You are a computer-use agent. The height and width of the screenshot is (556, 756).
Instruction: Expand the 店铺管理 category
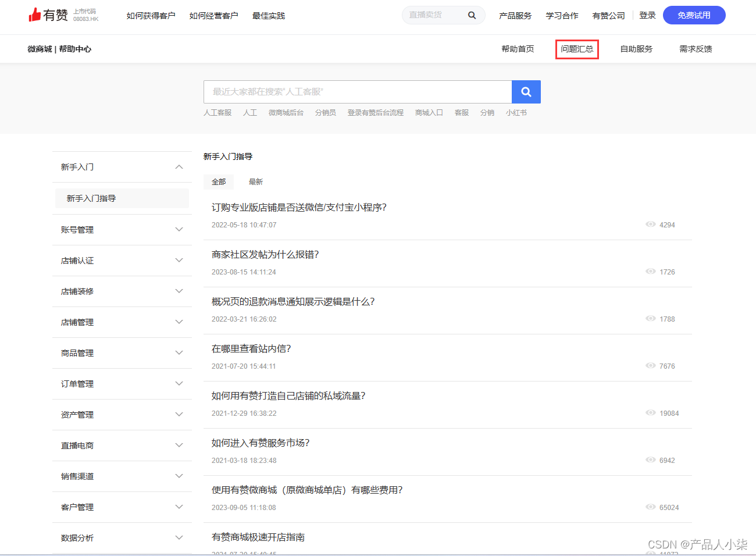pos(122,322)
